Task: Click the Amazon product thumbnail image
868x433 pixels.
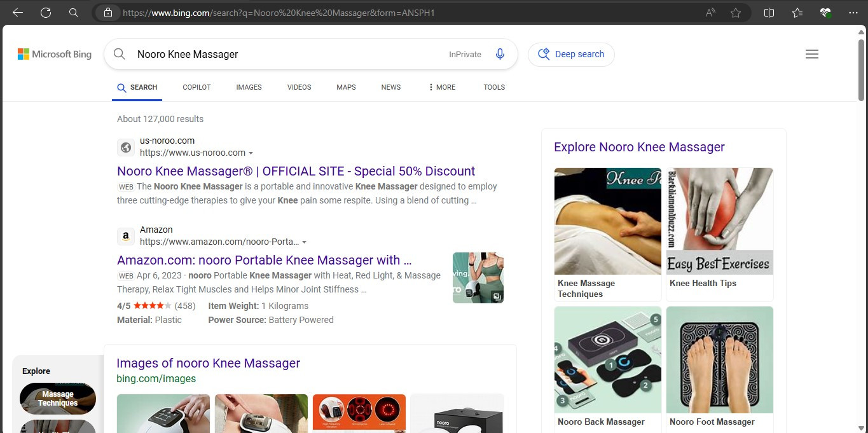Action: coord(478,278)
